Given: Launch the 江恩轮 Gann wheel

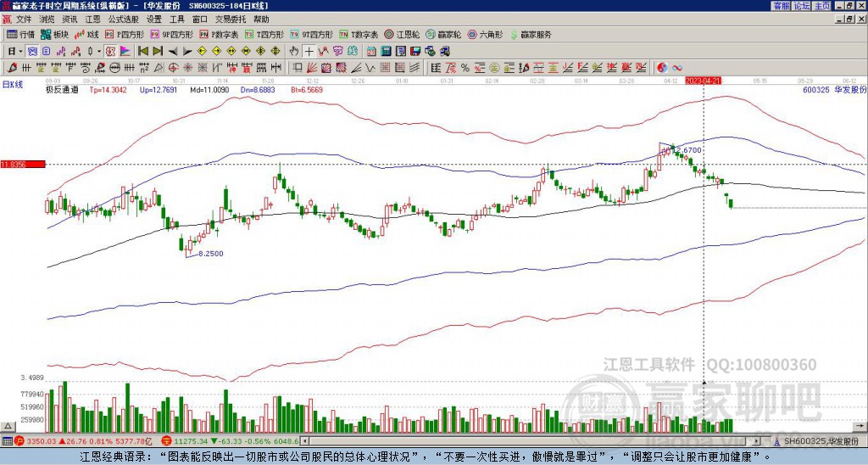Looking at the screenshot, I should pyautogui.click(x=403, y=35).
